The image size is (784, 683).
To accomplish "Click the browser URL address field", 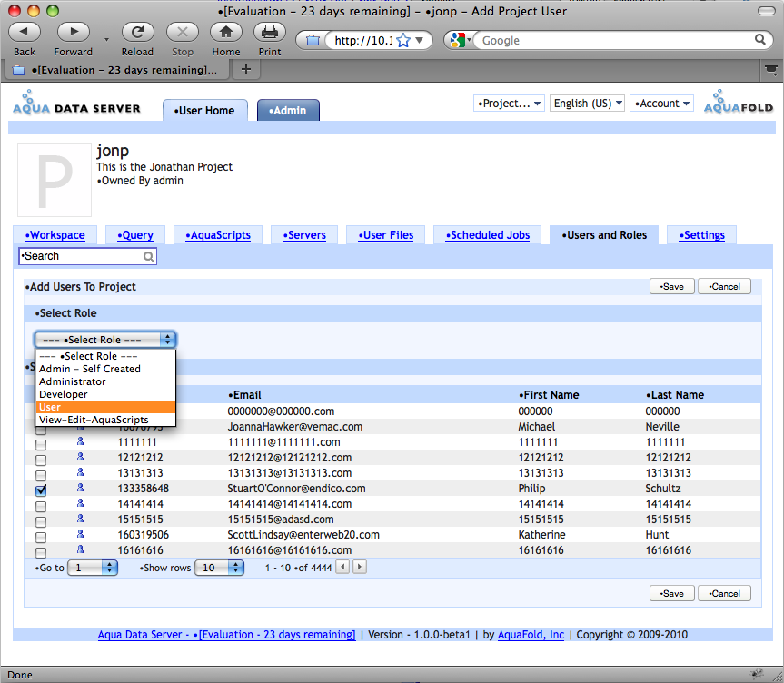I will point(364,40).
